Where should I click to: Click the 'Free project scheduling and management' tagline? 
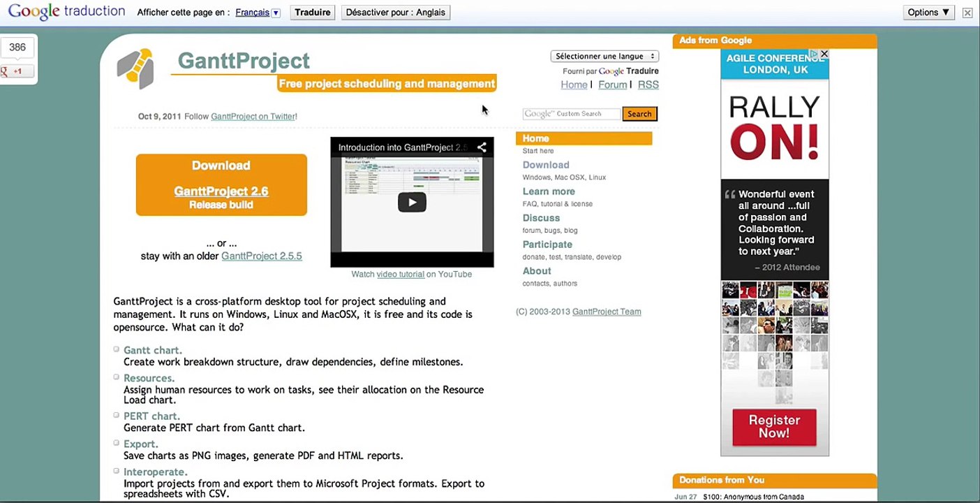[387, 84]
